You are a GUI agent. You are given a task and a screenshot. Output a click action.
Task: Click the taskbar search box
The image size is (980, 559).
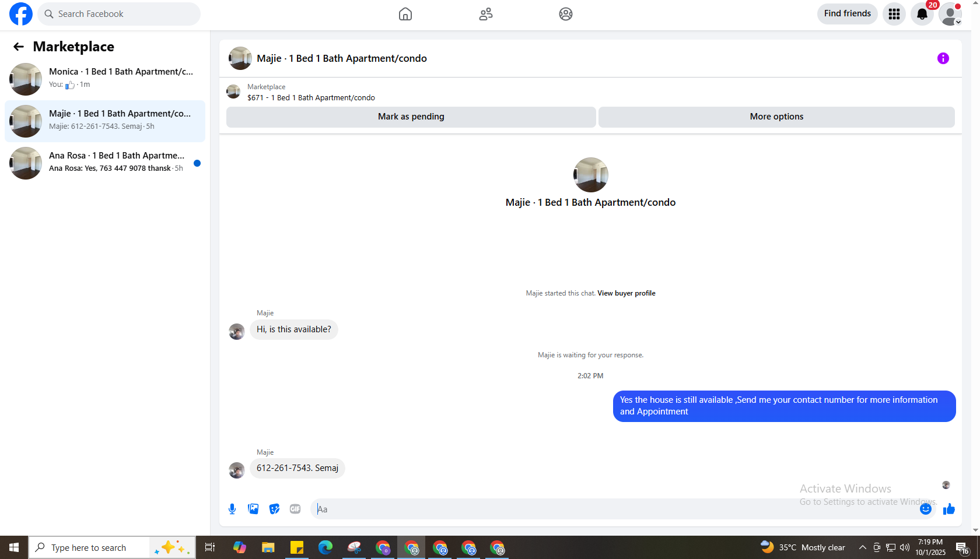pyautogui.click(x=112, y=547)
